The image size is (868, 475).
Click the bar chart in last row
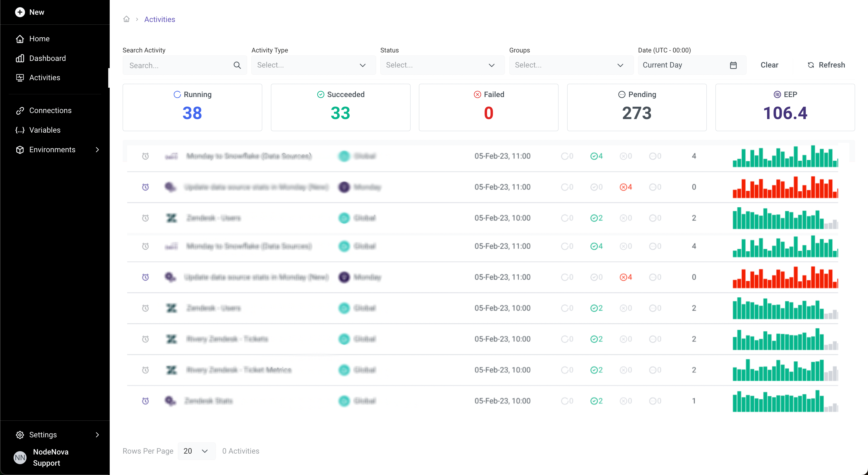785,401
